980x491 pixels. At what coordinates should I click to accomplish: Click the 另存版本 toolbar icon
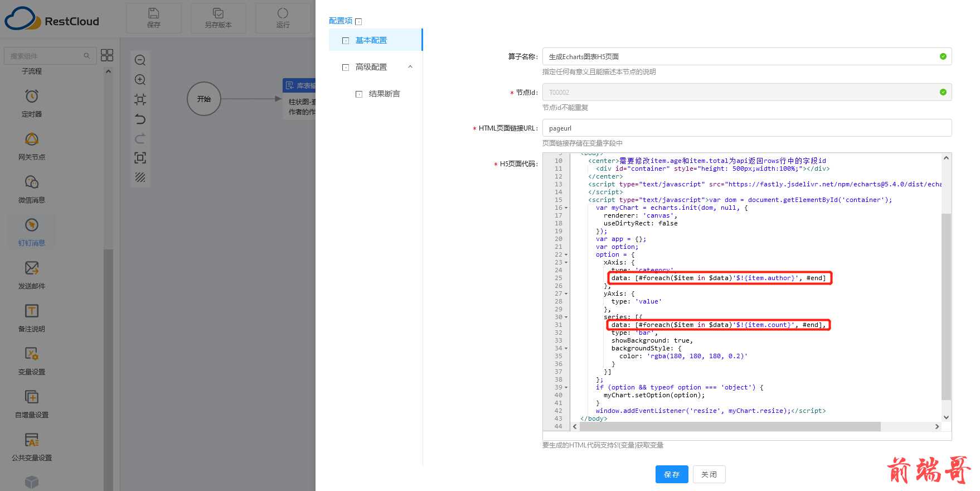(218, 13)
